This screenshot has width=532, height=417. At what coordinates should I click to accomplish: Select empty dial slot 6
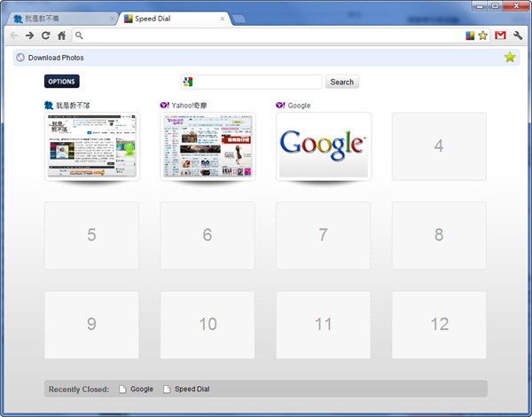point(207,235)
